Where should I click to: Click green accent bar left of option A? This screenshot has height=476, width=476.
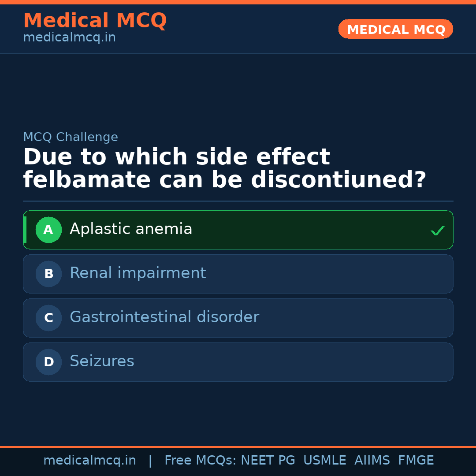pos(25,230)
